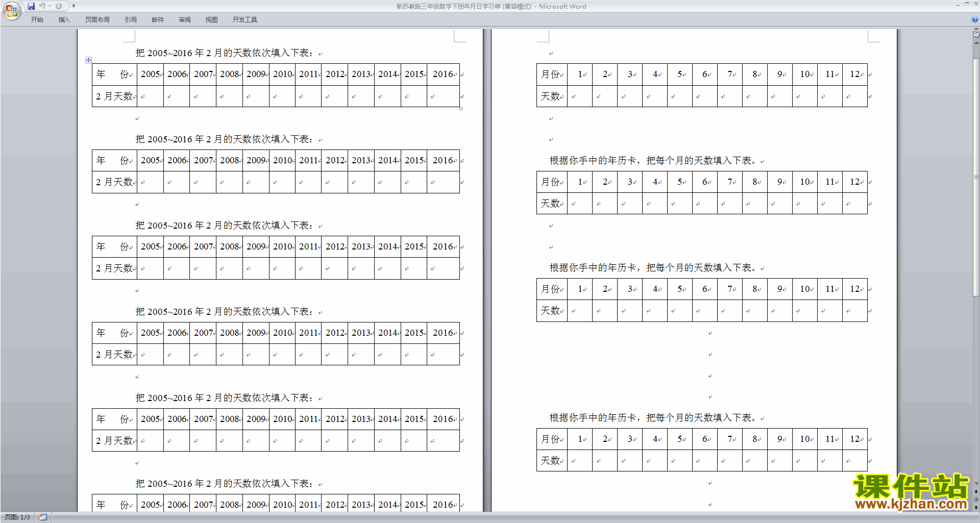980x523 pixels.
Task: Click the 年 份 header in third left table
Action: click(x=114, y=246)
